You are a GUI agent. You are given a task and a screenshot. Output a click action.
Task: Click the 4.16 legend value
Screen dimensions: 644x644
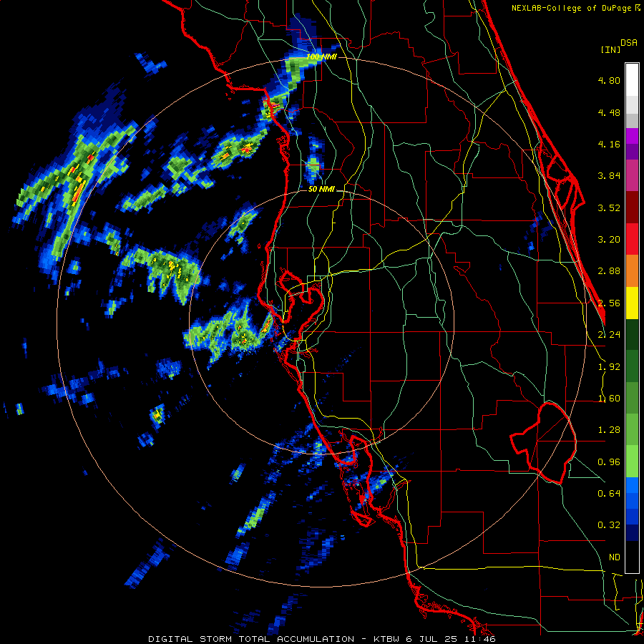pyautogui.click(x=609, y=144)
